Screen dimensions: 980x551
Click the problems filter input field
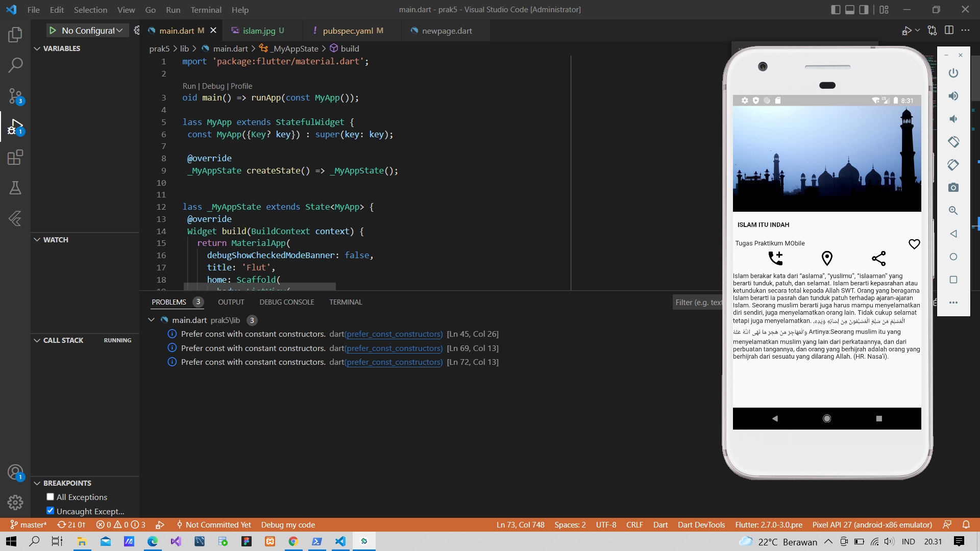(x=697, y=303)
